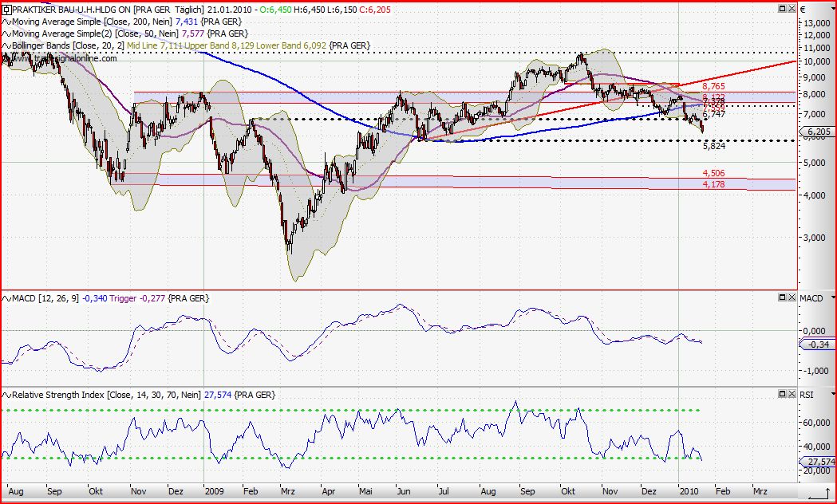The width and height of the screenshot is (837, 504).
Task: Click the Okt label near time axis start
Action: pos(96,491)
